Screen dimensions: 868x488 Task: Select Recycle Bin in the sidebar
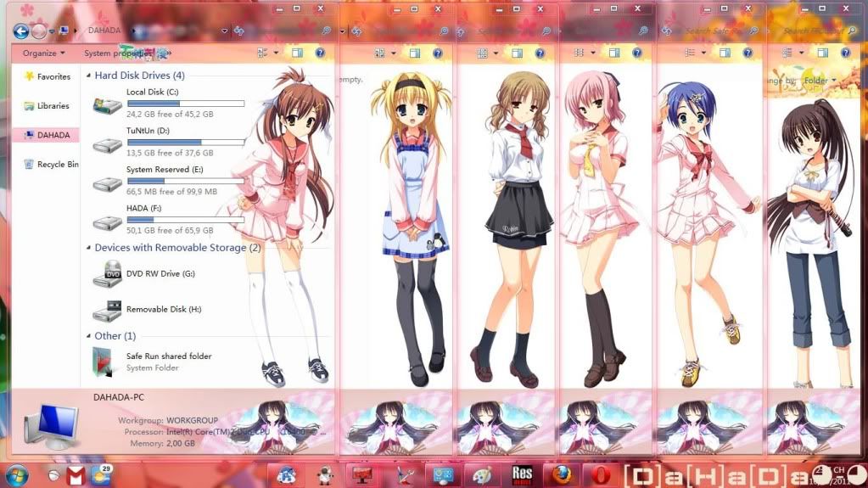click(x=57, y=165)
